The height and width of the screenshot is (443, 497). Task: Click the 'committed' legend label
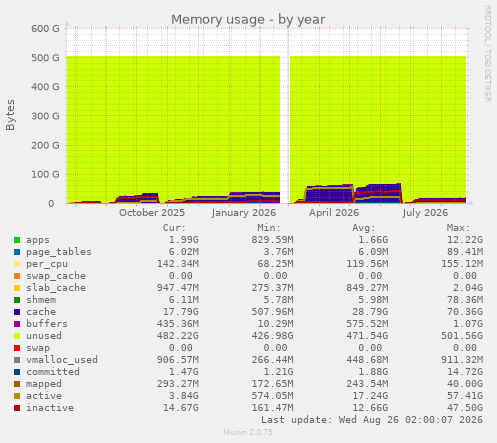click(x=53, y=372)
